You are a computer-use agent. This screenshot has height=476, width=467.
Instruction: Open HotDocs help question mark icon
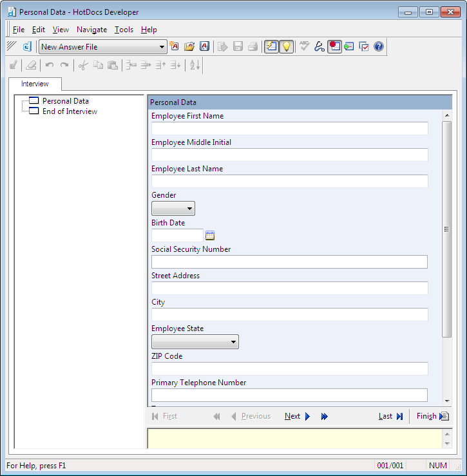pos(379,46)
